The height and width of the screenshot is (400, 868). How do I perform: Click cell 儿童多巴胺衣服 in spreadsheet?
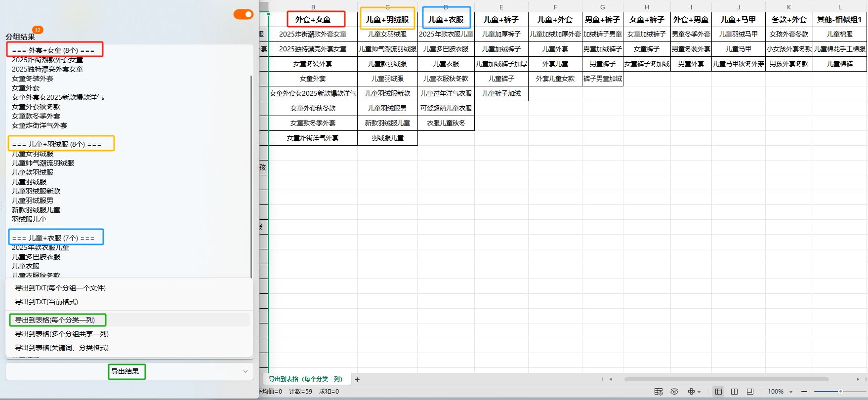click(x=446, y=49)
